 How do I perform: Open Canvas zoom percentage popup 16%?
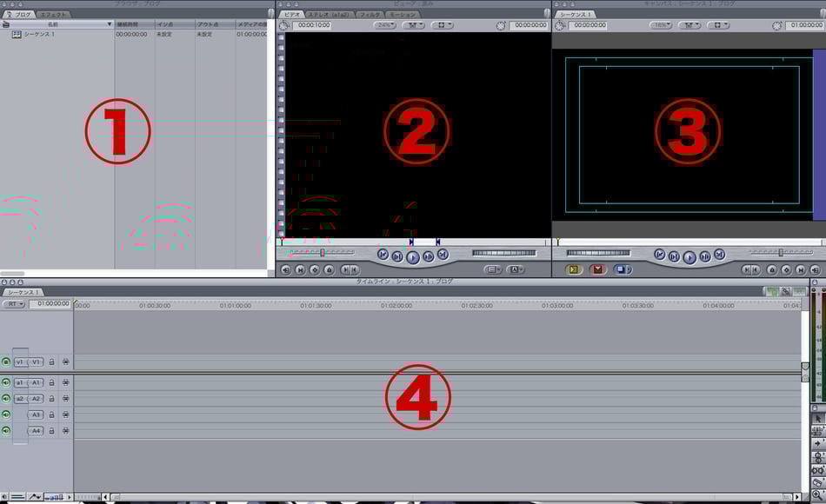click(x=661, y=24)
